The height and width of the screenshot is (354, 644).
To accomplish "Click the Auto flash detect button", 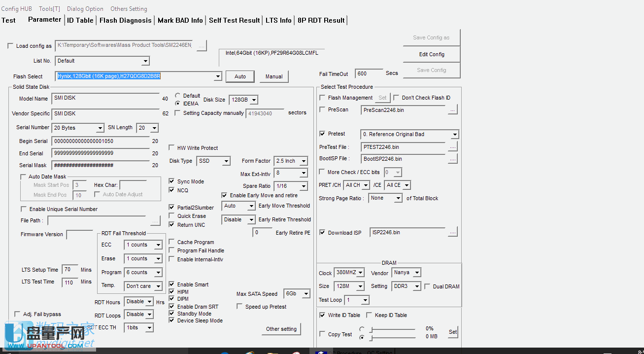I will tap(240, 76).
